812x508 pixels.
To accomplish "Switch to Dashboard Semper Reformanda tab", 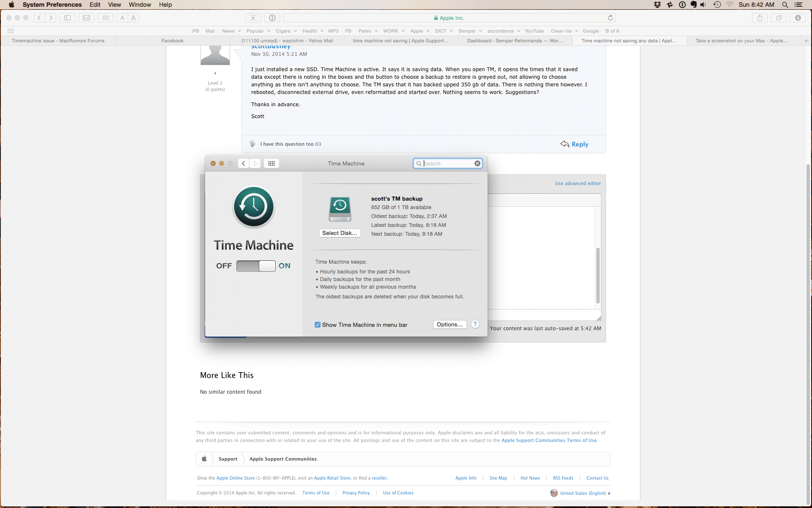I will (515, 41).
